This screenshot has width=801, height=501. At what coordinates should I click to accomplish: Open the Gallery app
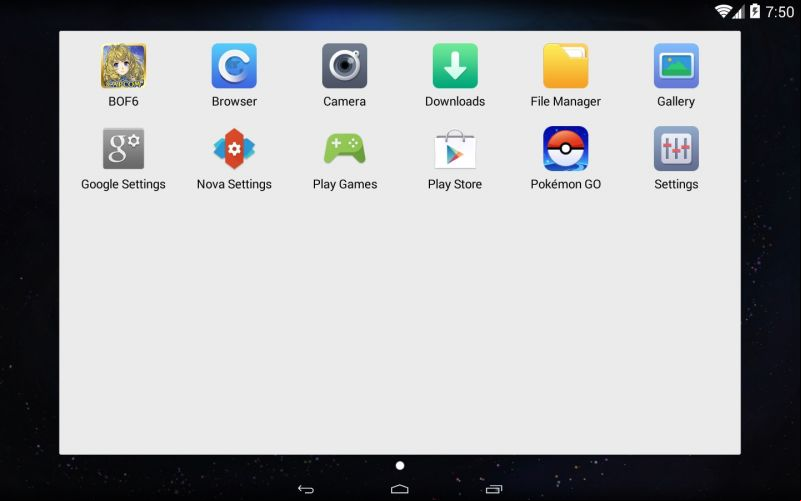[676, 66]
